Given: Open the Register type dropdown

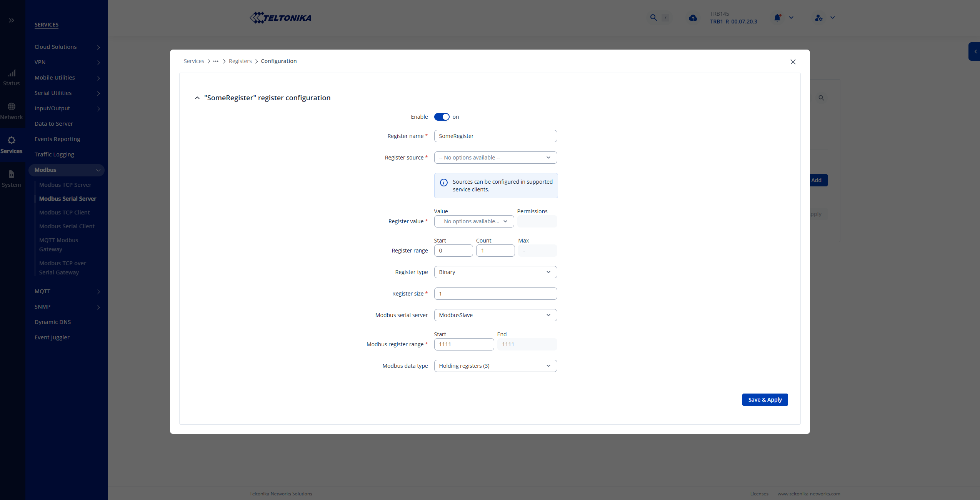Looking at the screenshot, I should 495,272.
